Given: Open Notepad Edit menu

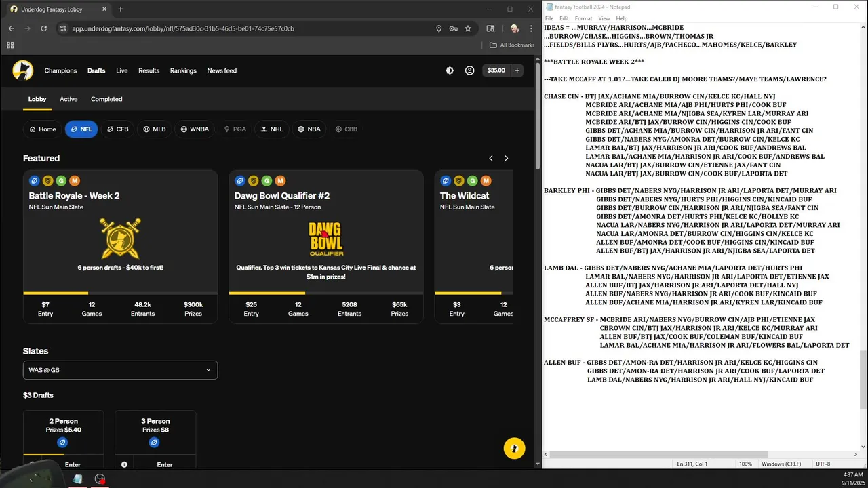Looking at the screenshot, I should (x=564, y=18).
